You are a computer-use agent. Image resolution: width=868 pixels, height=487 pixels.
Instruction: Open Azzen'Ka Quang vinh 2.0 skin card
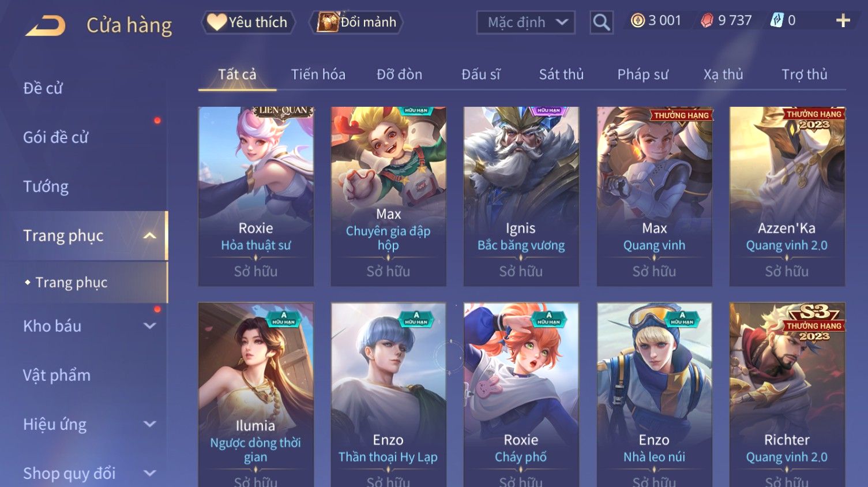click(787, 196)
